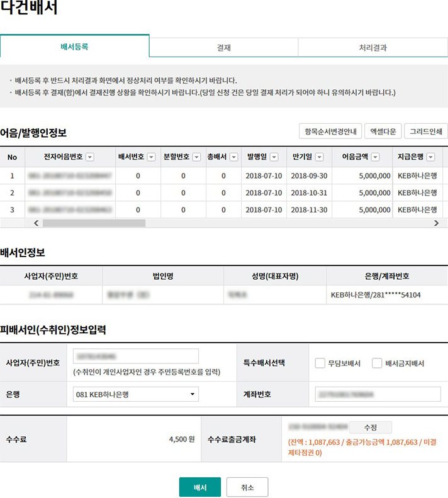Click the horizontal scrollbar thumb in grid
Image resolution: width=448 pixels, height=498 pixels.
tap(94, 223)
